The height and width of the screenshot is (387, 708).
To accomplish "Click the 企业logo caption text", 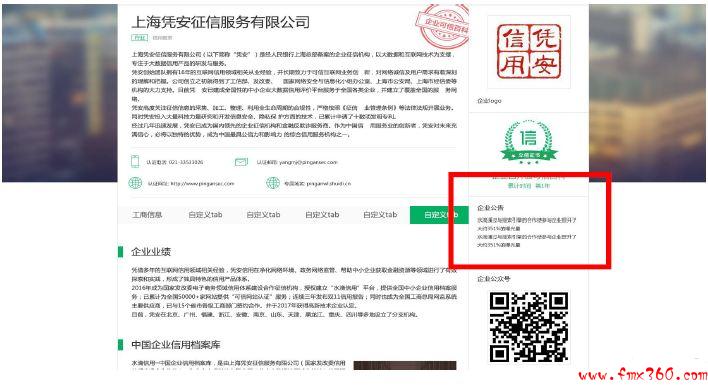I will [489, 101].
